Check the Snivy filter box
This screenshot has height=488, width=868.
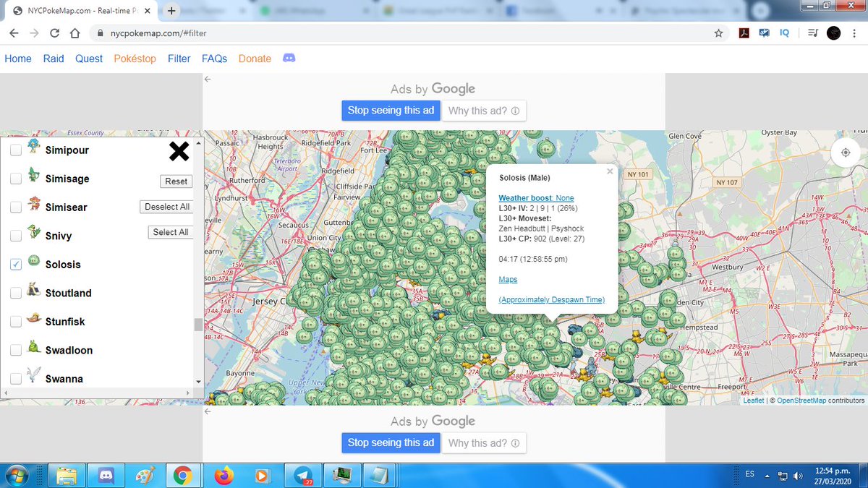15,236
